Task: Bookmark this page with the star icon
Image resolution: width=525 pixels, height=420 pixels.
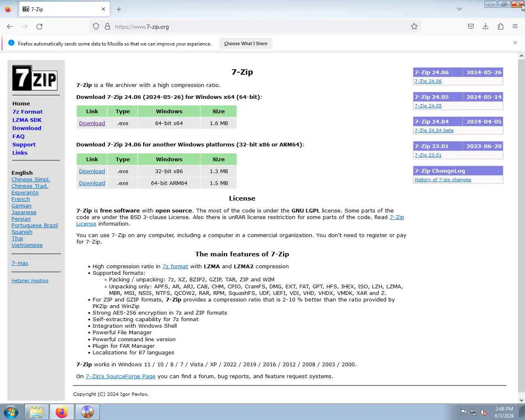Action: click(x=414, y=27)
